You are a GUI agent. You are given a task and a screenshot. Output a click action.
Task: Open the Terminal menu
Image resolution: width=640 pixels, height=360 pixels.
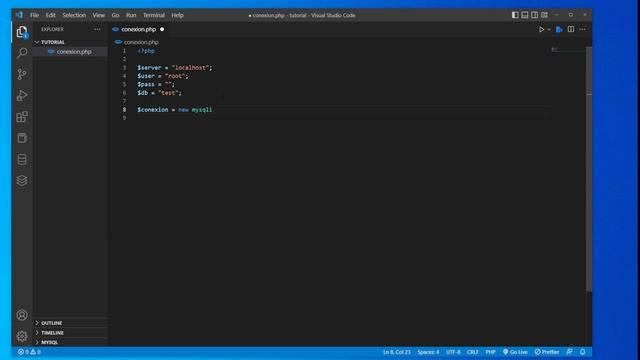(154, 15)
